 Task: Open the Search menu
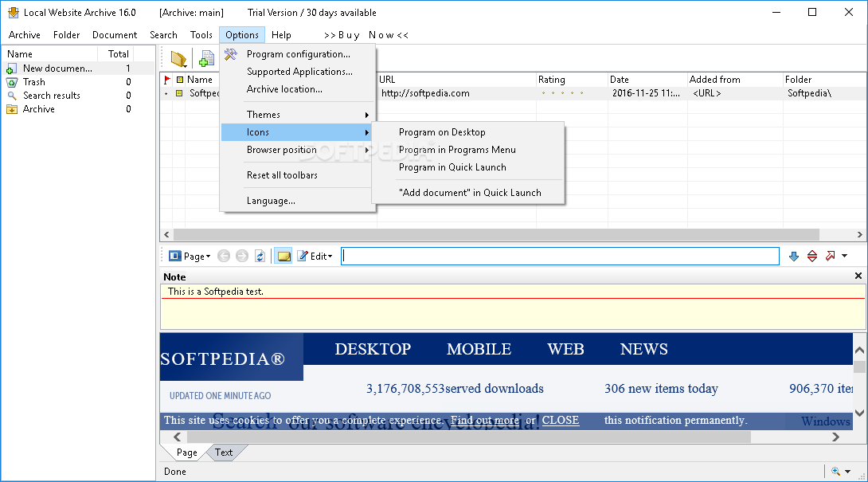[x=163, y=35]
